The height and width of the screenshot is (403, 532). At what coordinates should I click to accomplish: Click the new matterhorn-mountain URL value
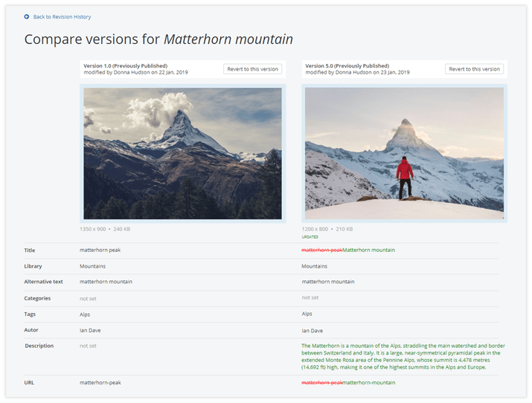tap(369, 383)
